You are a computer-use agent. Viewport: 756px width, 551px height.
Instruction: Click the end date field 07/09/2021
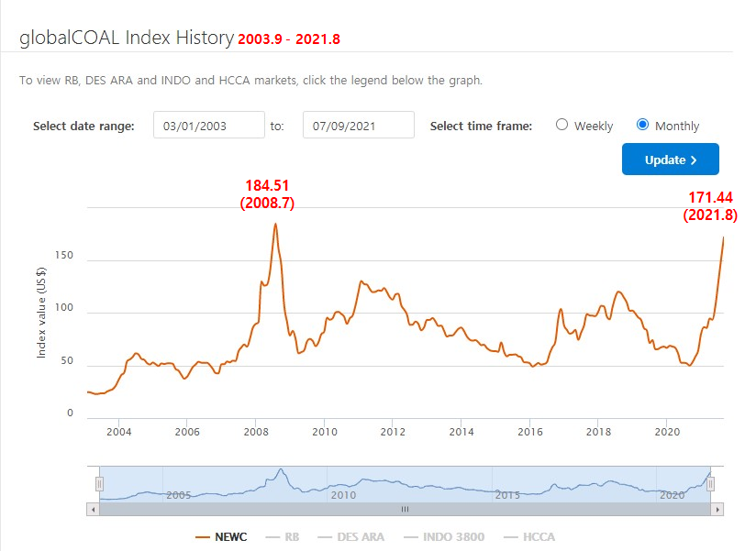pos(358,125)
